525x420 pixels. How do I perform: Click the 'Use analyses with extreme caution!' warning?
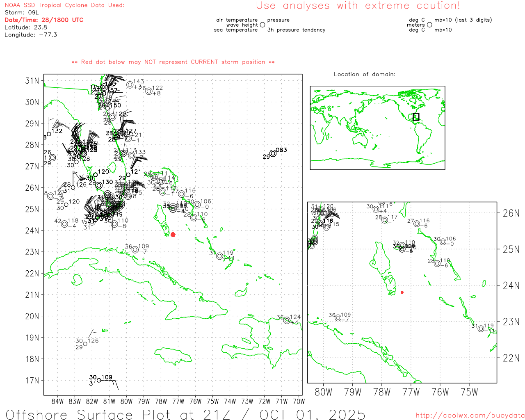358,6
